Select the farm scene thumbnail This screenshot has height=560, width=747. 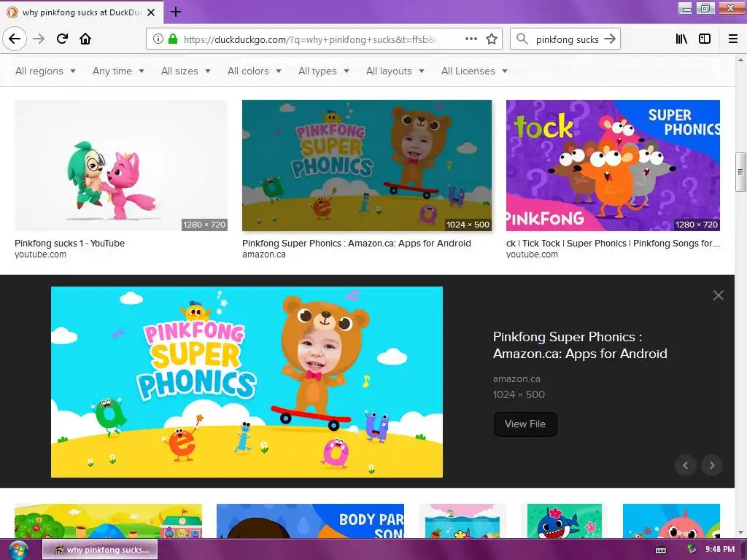point(108,521)
